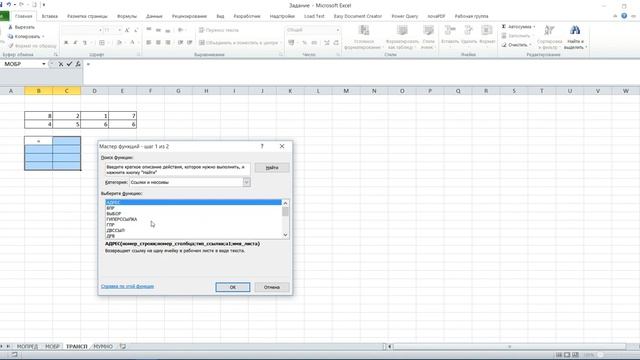The width and height of the screenshot is (640, 360).
Task: Click the Font Color letter A icon
Action: click(132, 42)
